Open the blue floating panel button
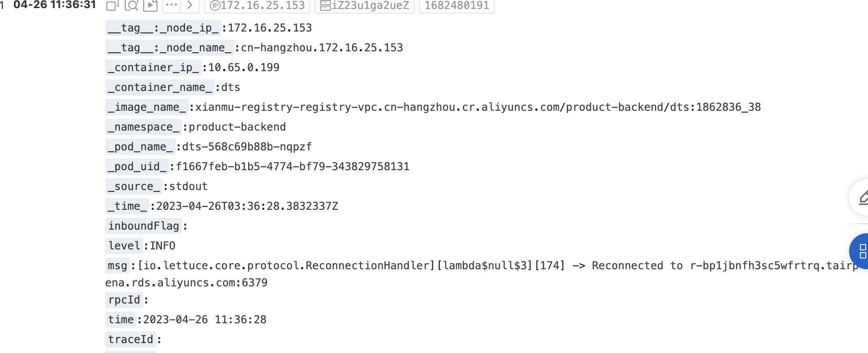This screenshot has width=868, height=353. [x=860, y=251]
